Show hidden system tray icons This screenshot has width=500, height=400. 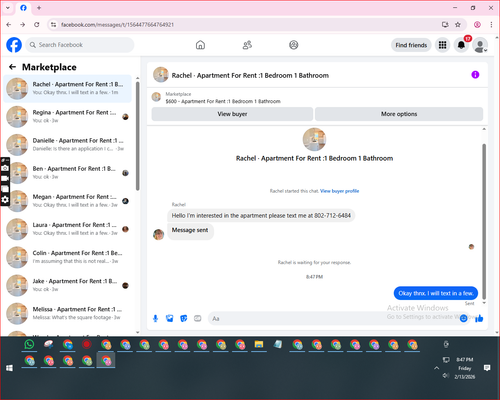[x=436, y=368]
